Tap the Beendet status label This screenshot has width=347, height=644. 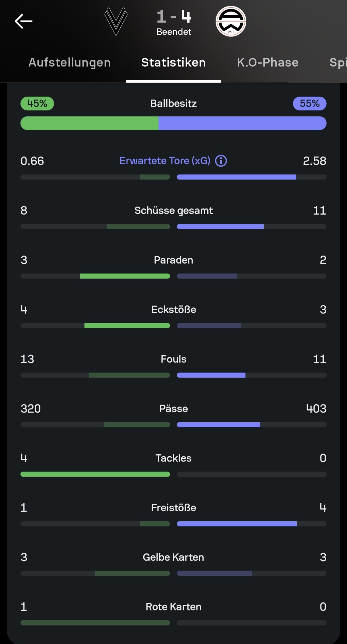174,32
